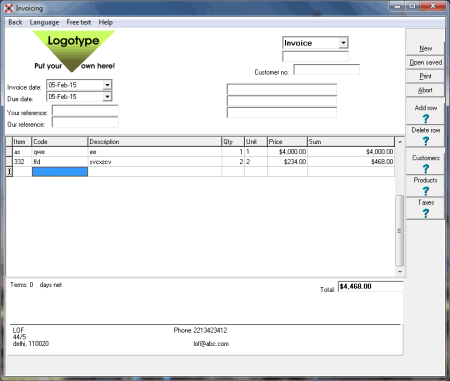Viewport: 450px width, 381px height.
Task: Click the third customer address line field
Action: (x=282, y=112)
